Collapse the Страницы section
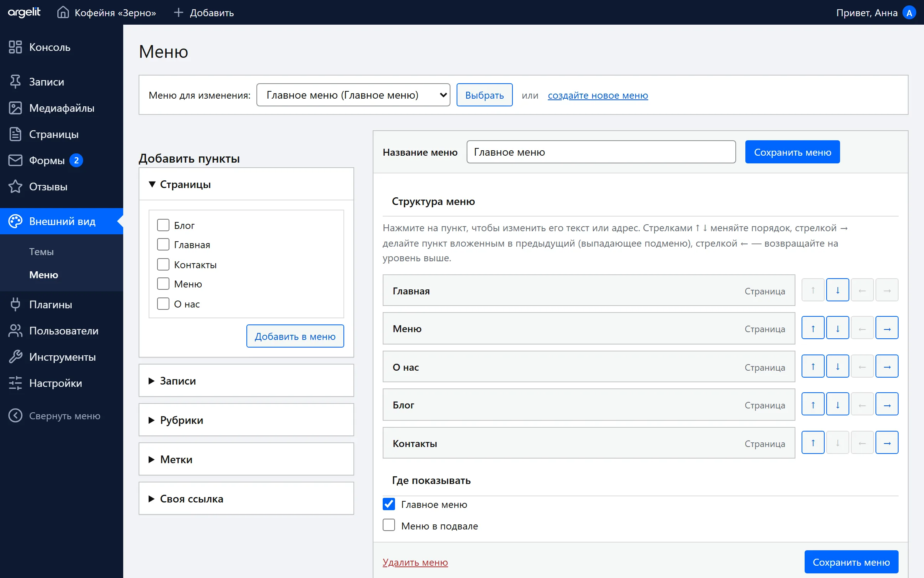924x578 pixels. click(x=246, y=184)
